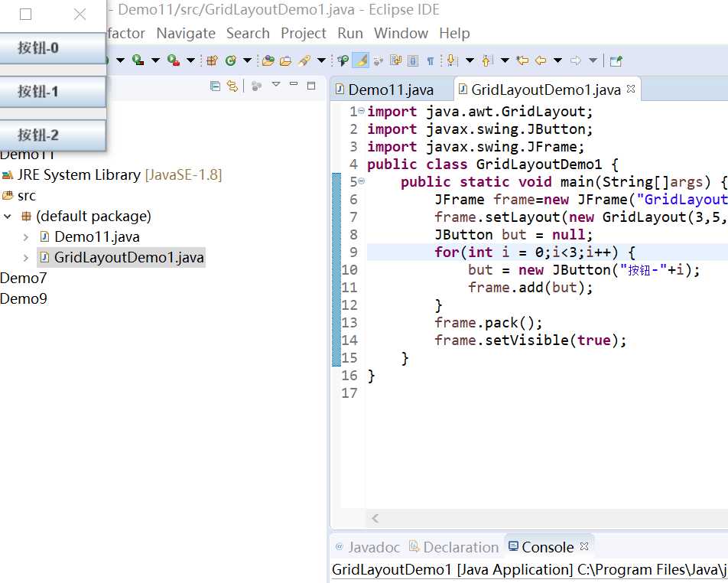Screen dimensions: 728x583
Task: Open the Coverage dropdown arrow
Action: [x=155, y=60]
